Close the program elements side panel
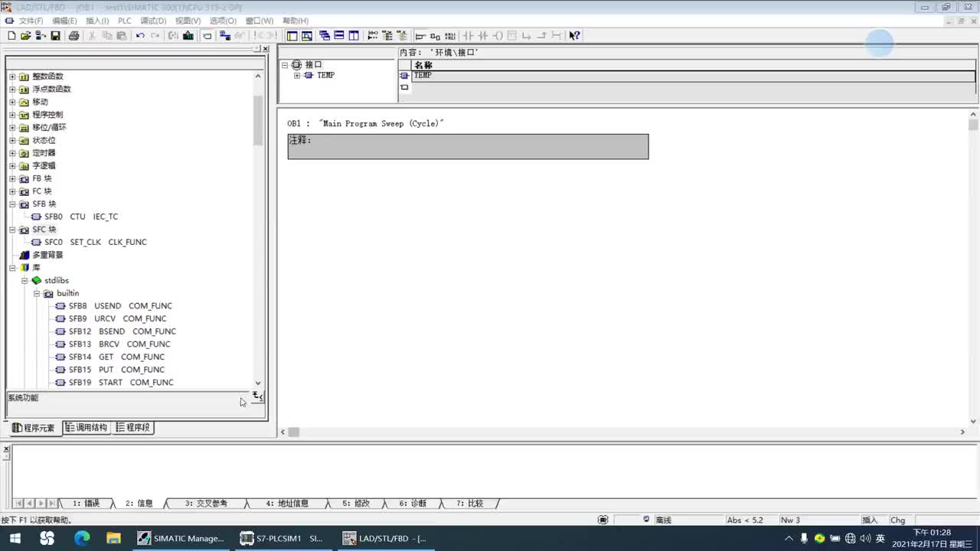980x551 pixels. 266,49
